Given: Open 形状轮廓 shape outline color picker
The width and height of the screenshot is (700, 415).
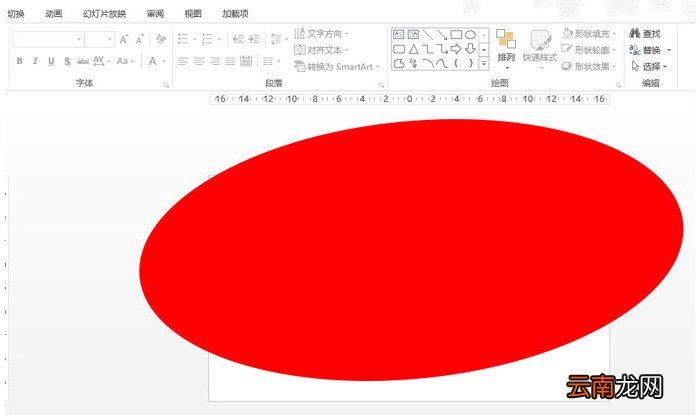Looking at the screenshot, I should pos(588,50).
